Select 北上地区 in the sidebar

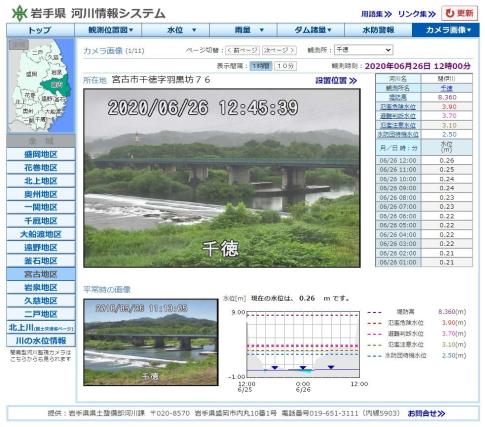coord(41,181)
